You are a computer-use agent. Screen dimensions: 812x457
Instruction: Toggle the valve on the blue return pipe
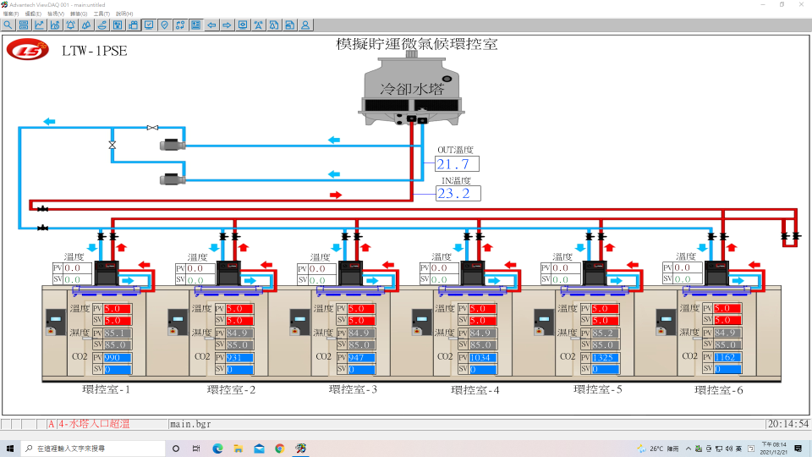(x=112, y=146)
